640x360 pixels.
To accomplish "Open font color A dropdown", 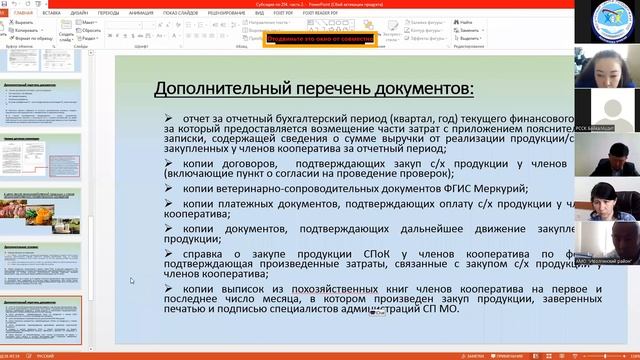I will click(175, 36).
